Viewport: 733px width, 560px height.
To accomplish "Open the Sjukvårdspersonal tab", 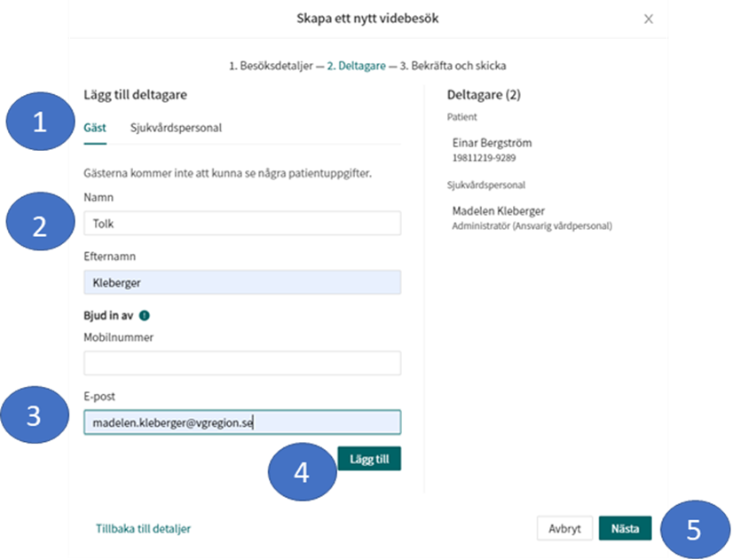I will (x=176, y=128).
